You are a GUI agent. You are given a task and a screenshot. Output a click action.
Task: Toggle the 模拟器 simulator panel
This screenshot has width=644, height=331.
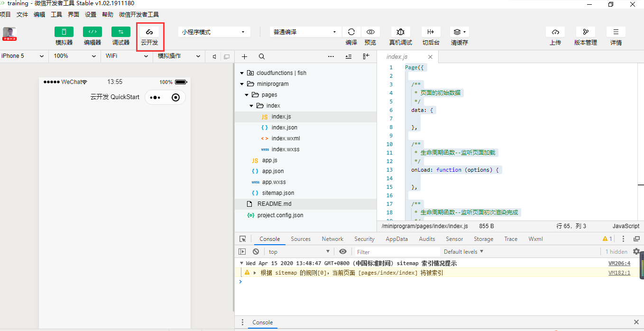coord(64,32)
